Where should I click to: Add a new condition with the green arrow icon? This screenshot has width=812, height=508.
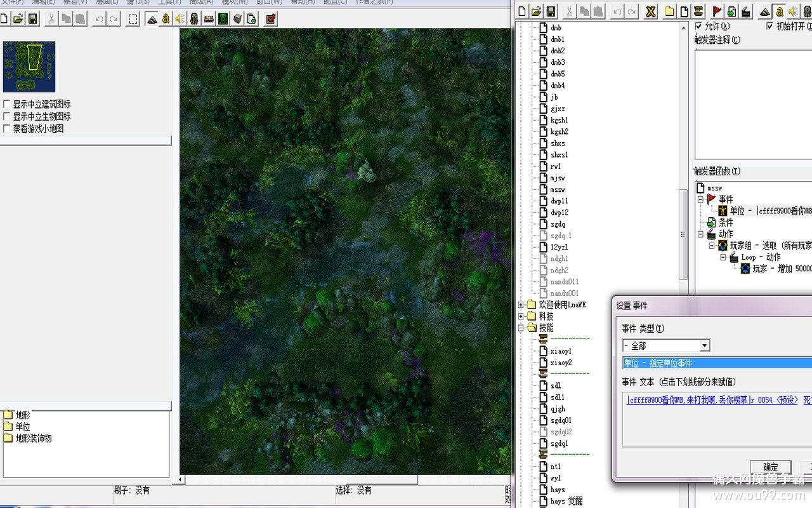click(732, 11)
